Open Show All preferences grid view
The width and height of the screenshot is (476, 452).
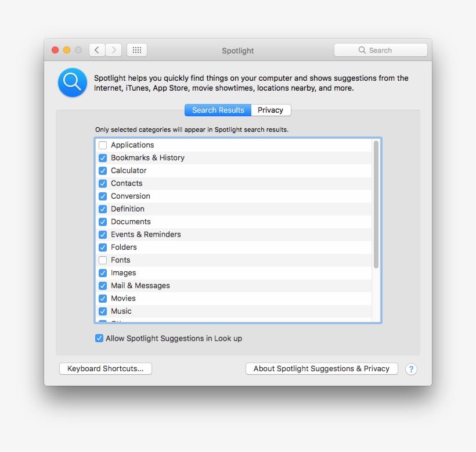[x=136, y=49]
